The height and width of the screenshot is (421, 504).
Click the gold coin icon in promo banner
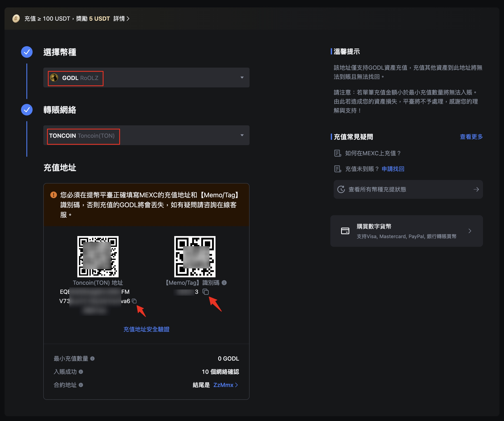tap(16, 19)
